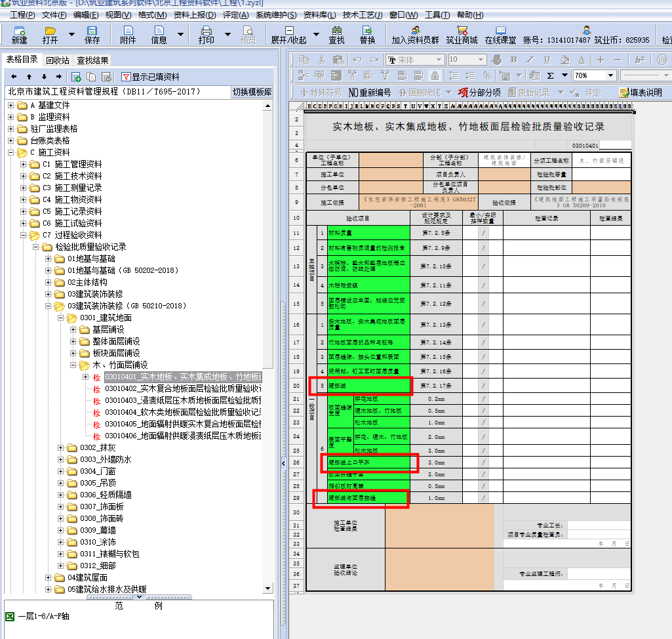Click the undo arrow icon
Viewport: 672px width, 639px height.
[357, 60]
